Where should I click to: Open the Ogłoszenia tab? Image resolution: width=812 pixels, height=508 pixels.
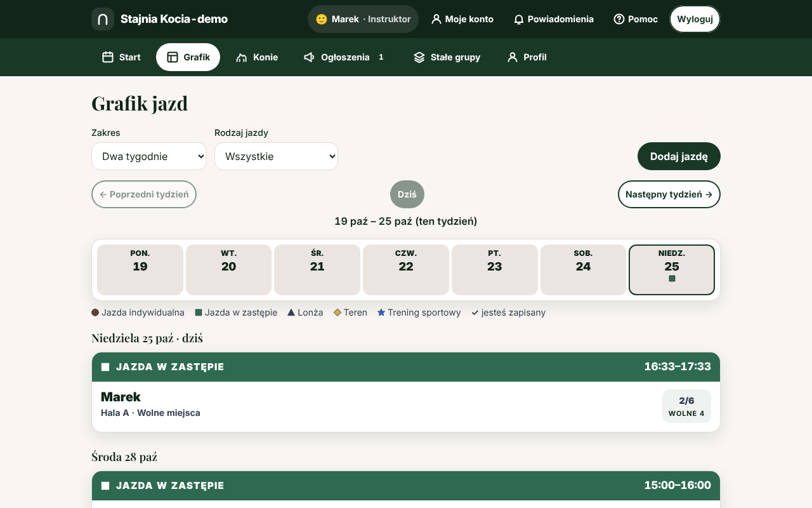[346, 57]
